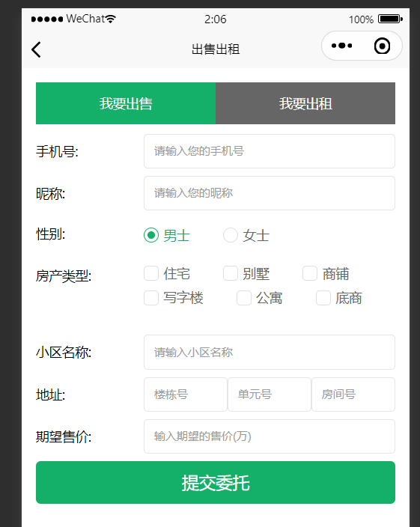Image resolution: width=420 pixels, height=527 pixels.
Task: Focus the 房间号 room number field
Action: point(353,395)
